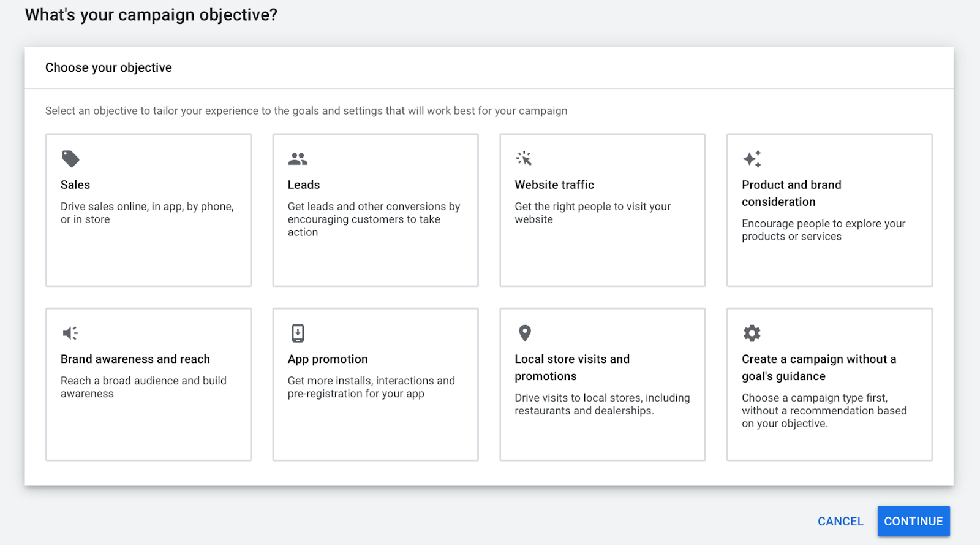Choose the Leads objective title
The height and width of the screenshot is (545, 980).
pos(304,185)
